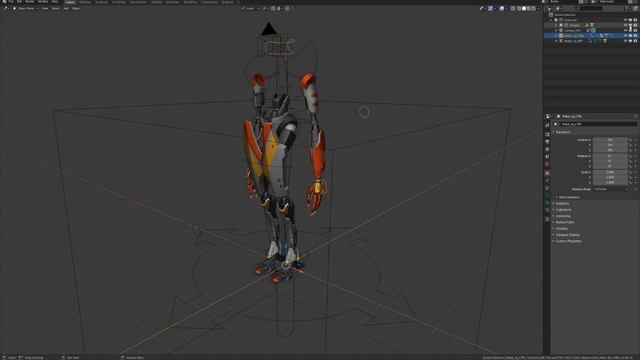
Task: Toggle the lock for Scale Z
Action: (x=631, y=182)
